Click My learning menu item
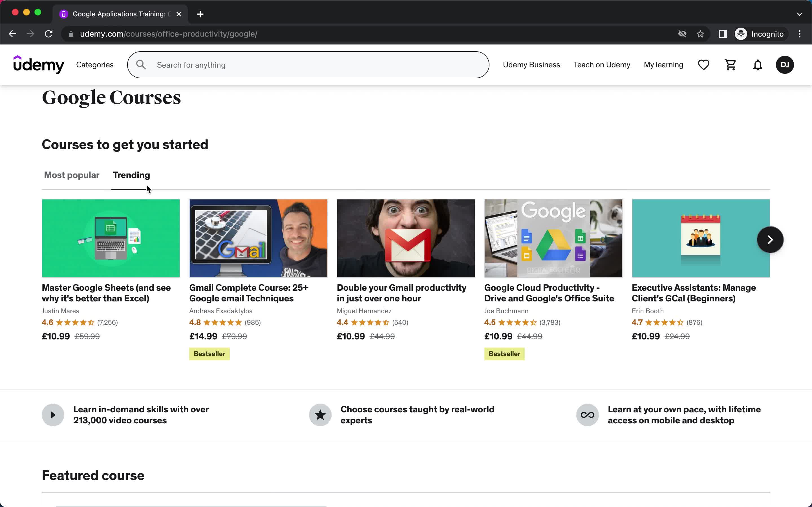Viewport: 812px width, 507px height. tap(663, 64)
